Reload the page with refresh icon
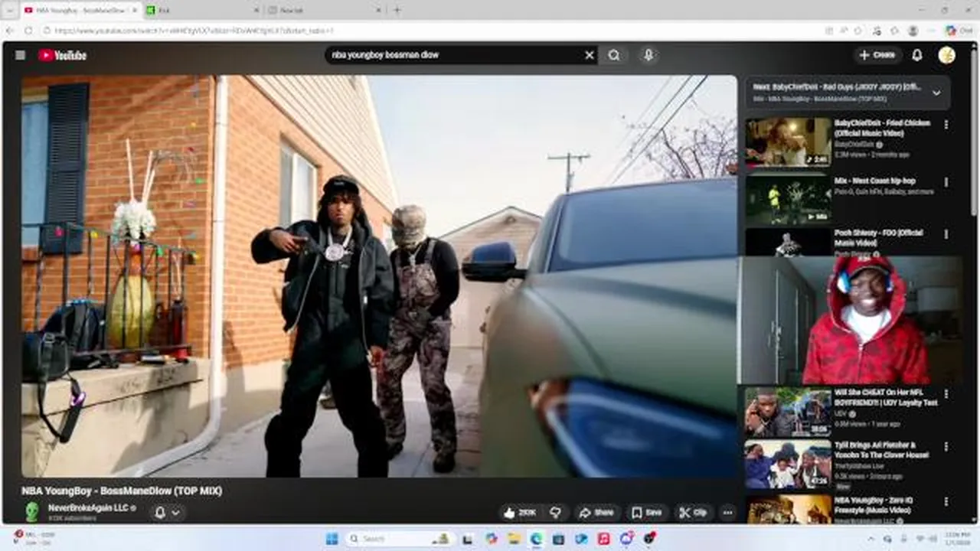 pyautogui.click(x=28, y=31)
